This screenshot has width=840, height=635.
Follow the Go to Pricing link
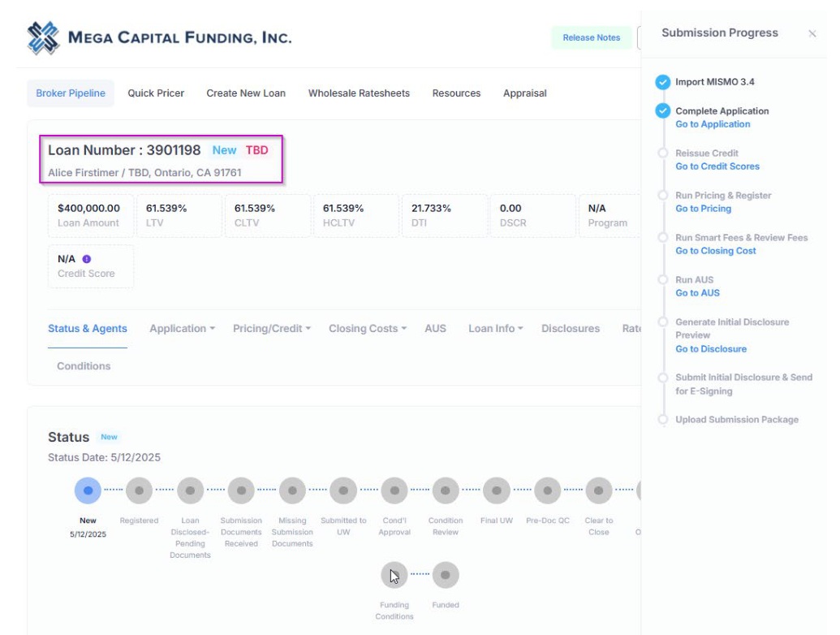click(x=703, y=209)
